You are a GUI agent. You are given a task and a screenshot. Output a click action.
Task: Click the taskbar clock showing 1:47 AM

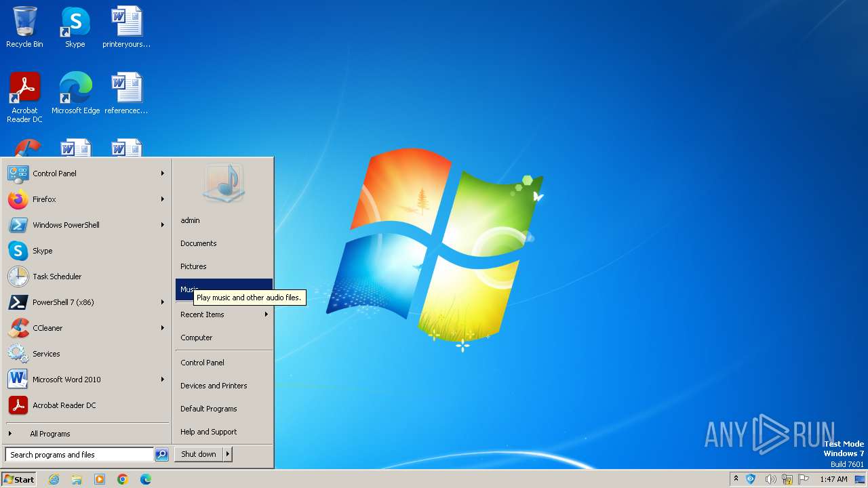(833, 479)
